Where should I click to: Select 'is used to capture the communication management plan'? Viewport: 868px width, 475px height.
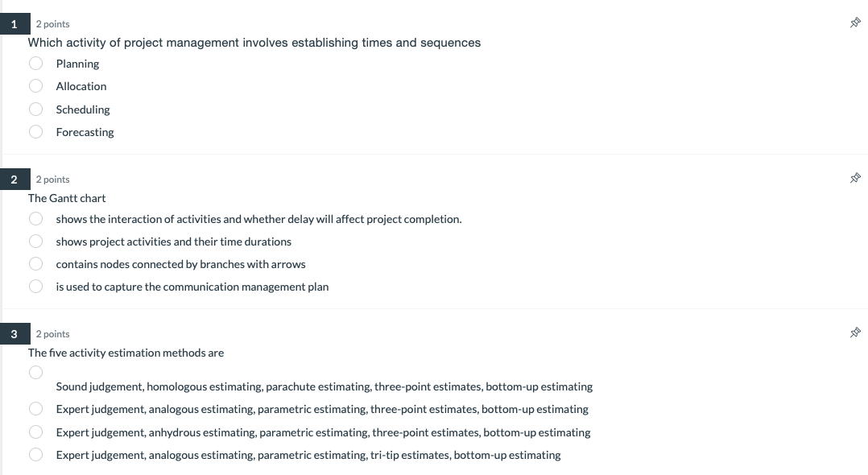point(35,286)
